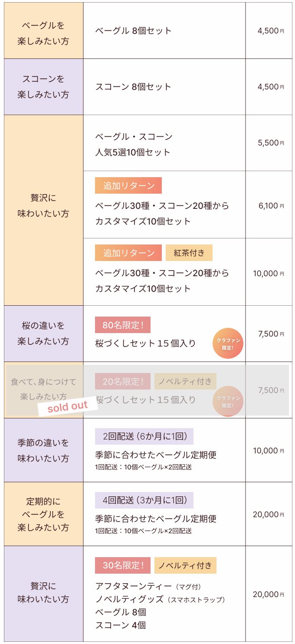The height and width of the screenshot is (644, 295).
Task: Click the sold out label
Action: coord(67,407)
